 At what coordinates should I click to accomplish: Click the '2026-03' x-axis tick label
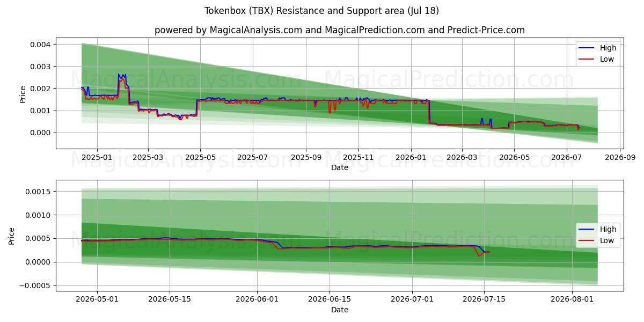click(462, 158)
